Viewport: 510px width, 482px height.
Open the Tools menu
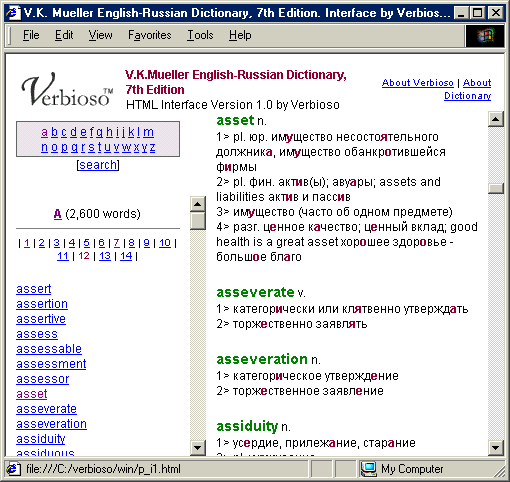coord(200,35)
